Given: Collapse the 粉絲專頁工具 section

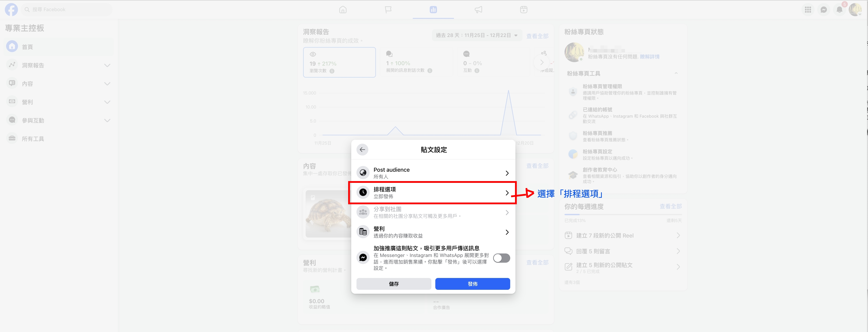Looking at the screenshot, I should click(676, 73).
